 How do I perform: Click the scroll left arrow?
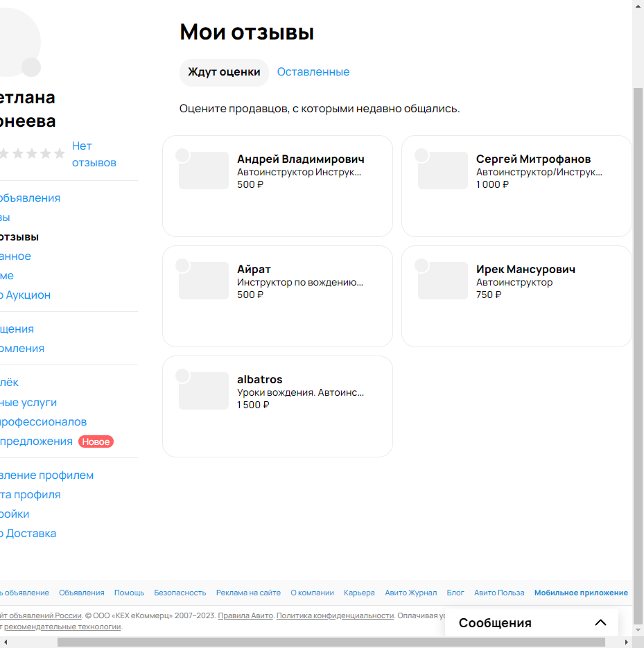point(6,642)
